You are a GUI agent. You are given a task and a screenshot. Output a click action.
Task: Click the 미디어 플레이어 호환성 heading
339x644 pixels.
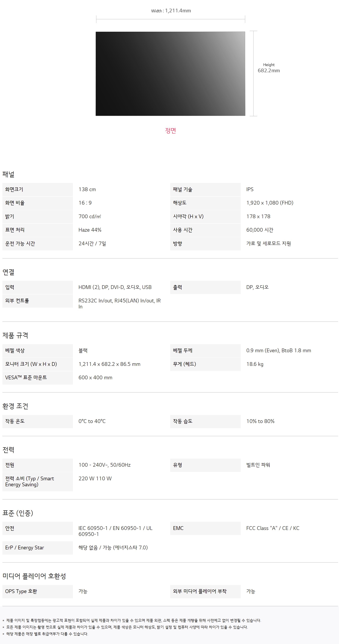point(34,576)
